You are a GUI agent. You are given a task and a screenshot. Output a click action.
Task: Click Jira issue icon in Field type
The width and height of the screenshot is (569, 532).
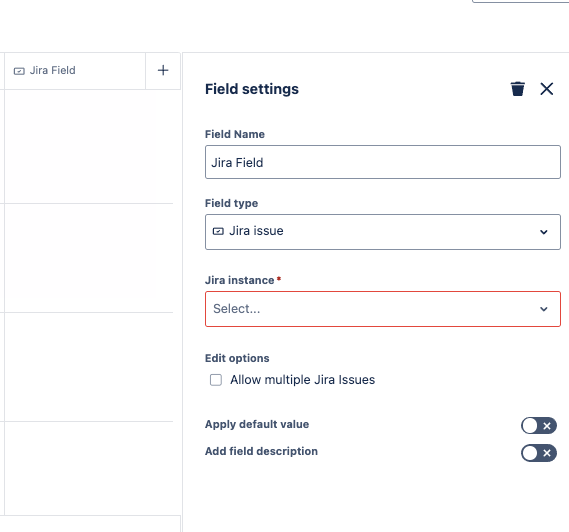pos(218,231)
